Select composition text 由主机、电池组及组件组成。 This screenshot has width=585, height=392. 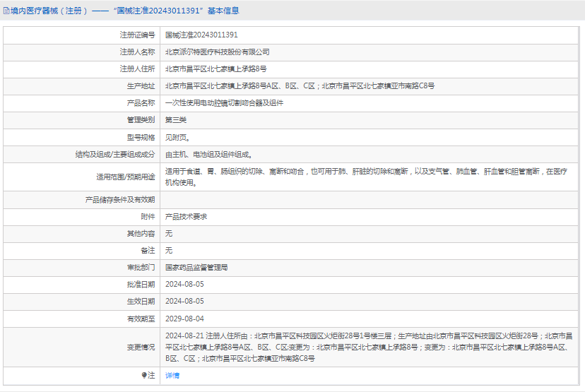click(x=209, y=155)
